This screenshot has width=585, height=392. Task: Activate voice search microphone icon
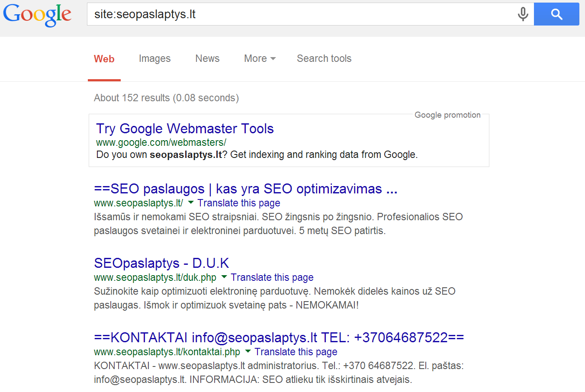tap(523, 14)
